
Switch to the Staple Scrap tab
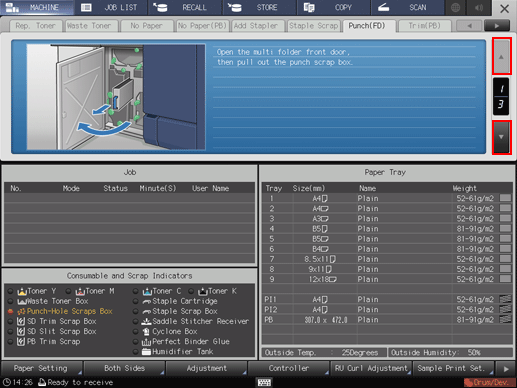pyautogui.click(x=313, y=26)
